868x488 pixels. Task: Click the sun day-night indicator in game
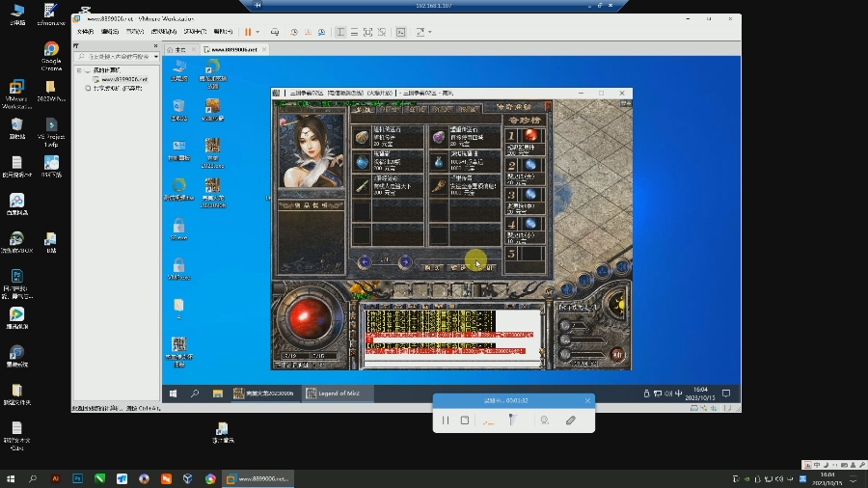pyautogui.click(x=617, y=305)
